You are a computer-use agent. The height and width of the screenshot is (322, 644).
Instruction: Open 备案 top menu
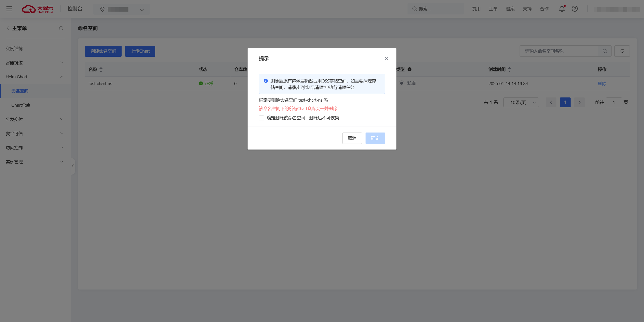pyautogui.click(x=510, y=9)
